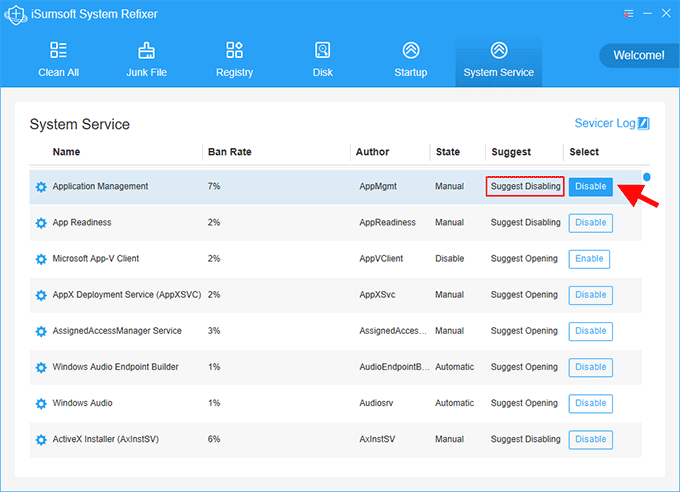
Task: Select the Startup tab
Action: [x=411, y=60]
